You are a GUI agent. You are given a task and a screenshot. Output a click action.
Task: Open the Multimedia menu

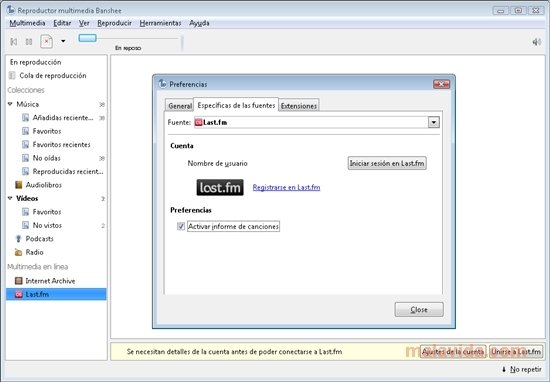click(x=27, y=23)
